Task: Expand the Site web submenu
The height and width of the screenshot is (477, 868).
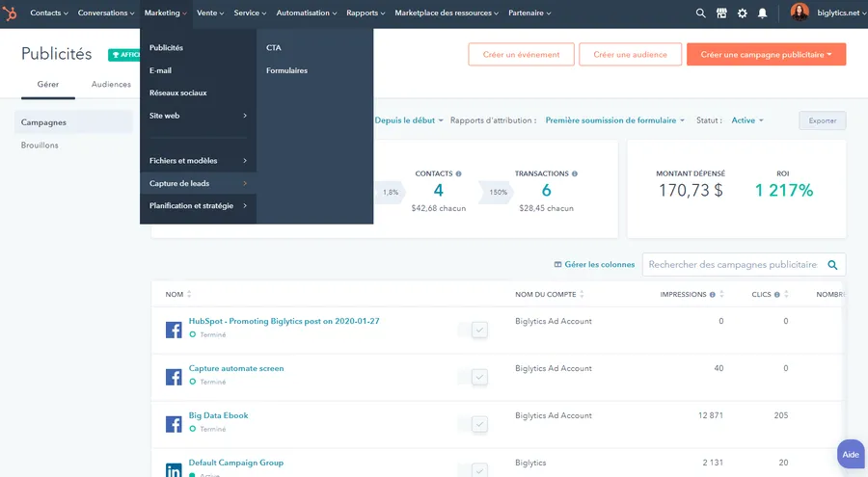Action: pyautogui.click(x=198, y=116)
